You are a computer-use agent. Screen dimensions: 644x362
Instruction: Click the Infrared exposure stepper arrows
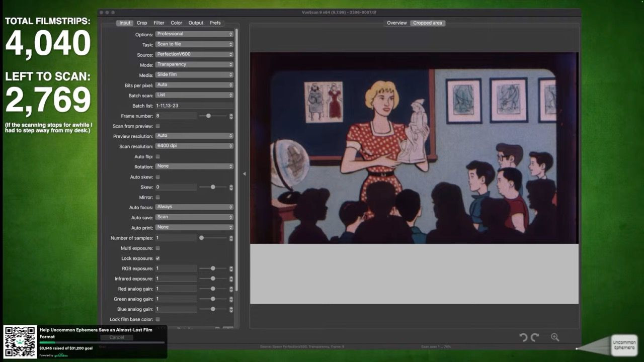point(231,279)
